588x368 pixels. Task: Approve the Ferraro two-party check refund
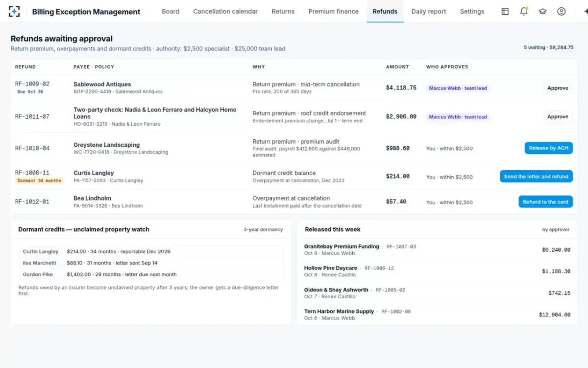point(558,117)
